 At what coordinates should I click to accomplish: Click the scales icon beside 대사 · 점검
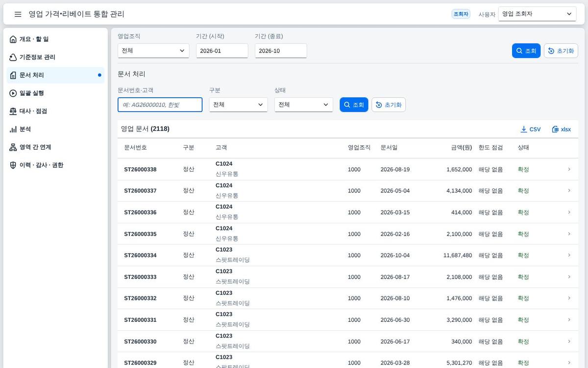point(13,111)
